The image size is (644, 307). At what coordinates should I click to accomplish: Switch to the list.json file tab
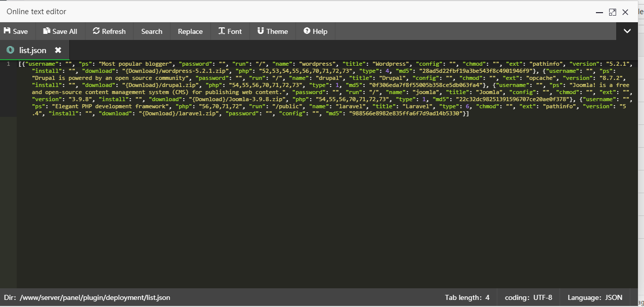[x=32, y=50]
